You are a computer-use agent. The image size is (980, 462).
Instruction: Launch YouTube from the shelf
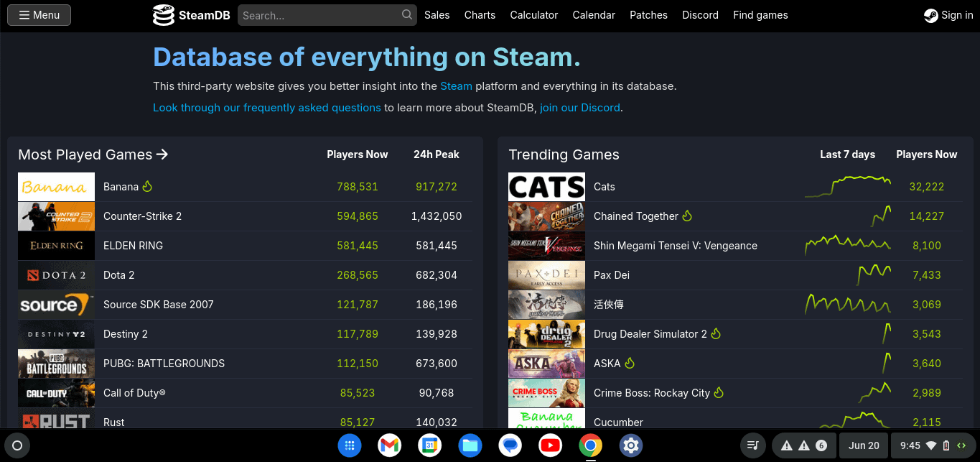tap(550, 445)
